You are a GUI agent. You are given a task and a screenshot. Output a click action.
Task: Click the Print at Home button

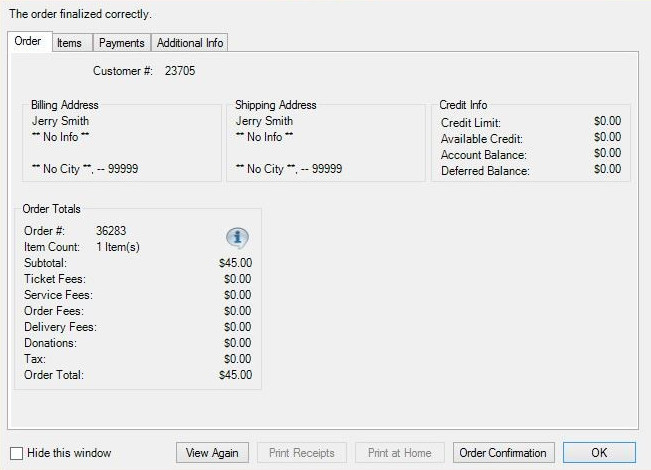tap(399, 453)
